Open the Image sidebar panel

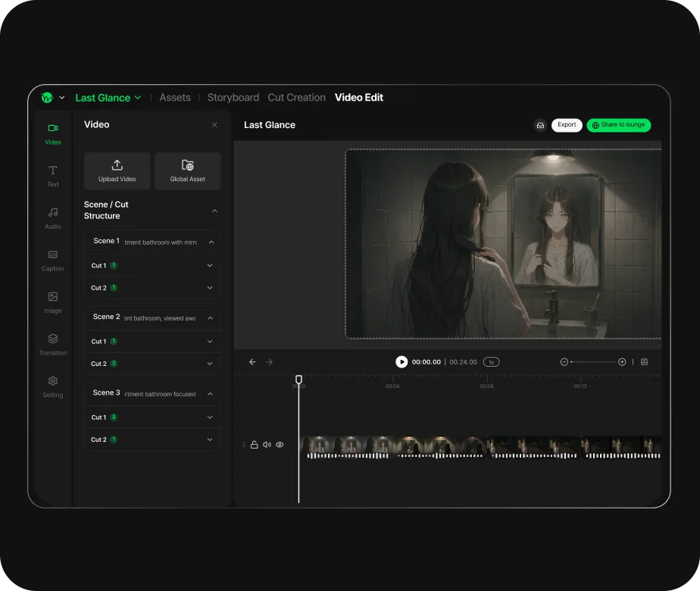click(x=53, y=302)
